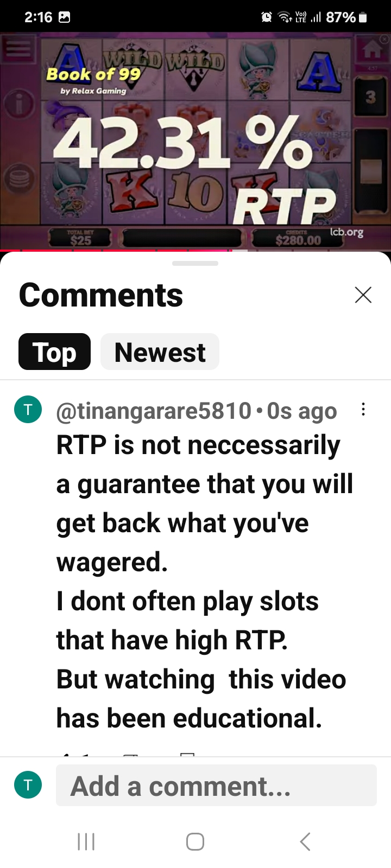Tap the Android home navigation button
Viewport: 391px width, 868px height.
[195, 841]
